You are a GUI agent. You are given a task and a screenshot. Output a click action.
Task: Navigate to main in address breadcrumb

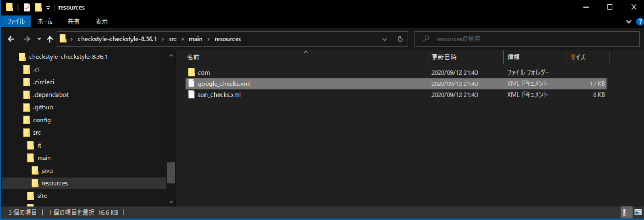tap(195, 39)
